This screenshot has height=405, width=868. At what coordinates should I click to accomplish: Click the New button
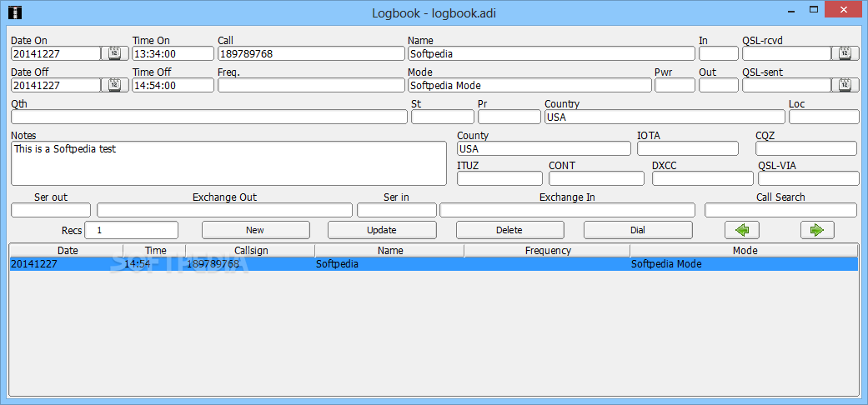click(256, 230)
